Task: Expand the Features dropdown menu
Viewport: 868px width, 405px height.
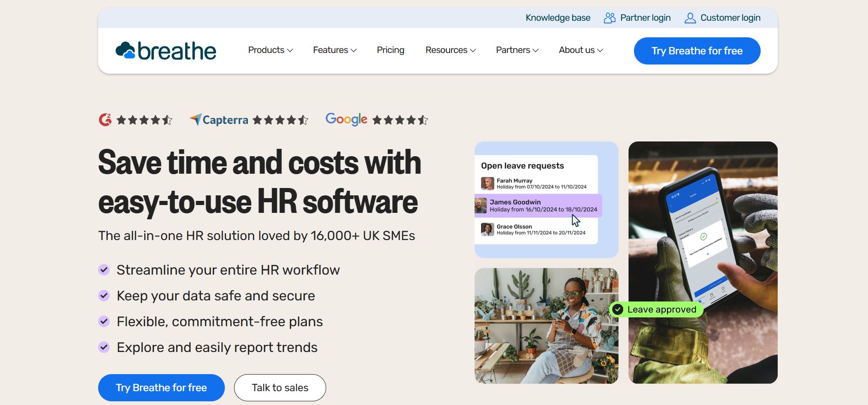Action: coord(334,50)
